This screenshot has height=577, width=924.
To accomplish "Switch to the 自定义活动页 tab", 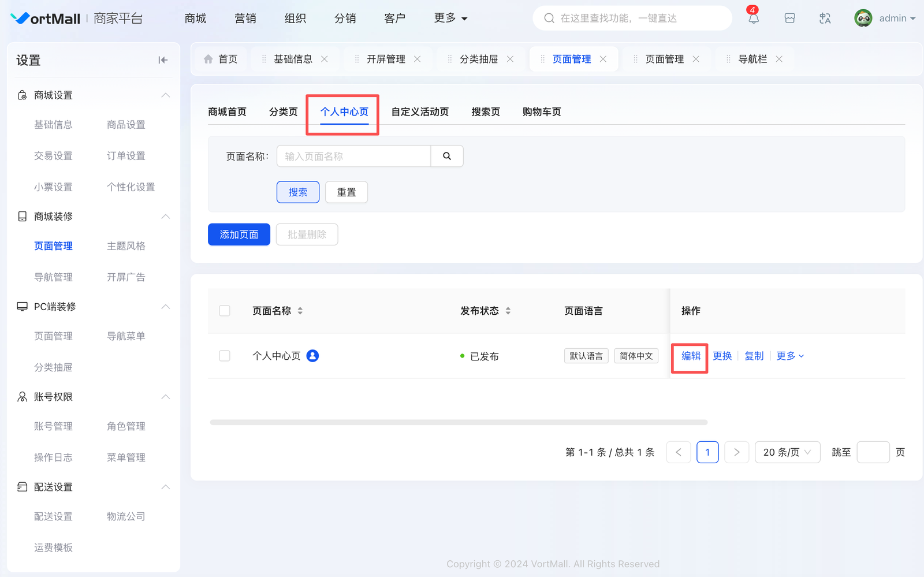I will [420, 111].
